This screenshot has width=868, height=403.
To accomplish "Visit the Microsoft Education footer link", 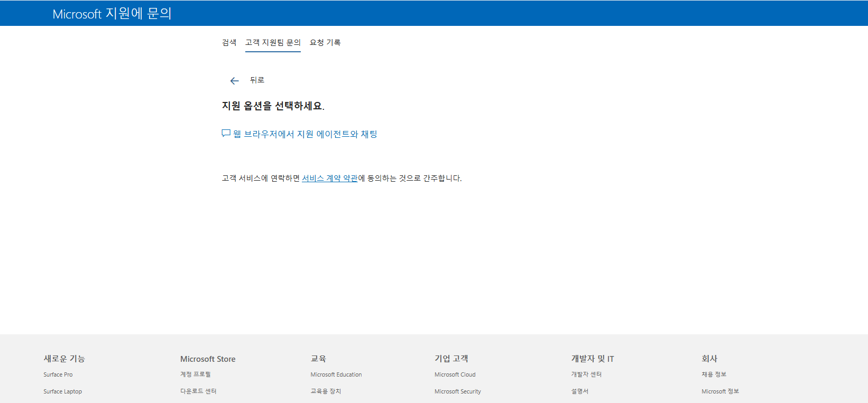I will point(336,374).
